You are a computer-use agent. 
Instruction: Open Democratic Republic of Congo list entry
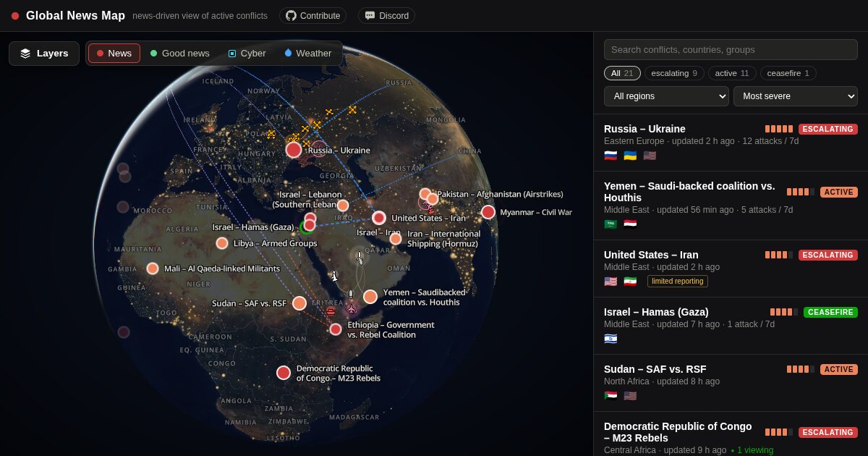point(731,434)
